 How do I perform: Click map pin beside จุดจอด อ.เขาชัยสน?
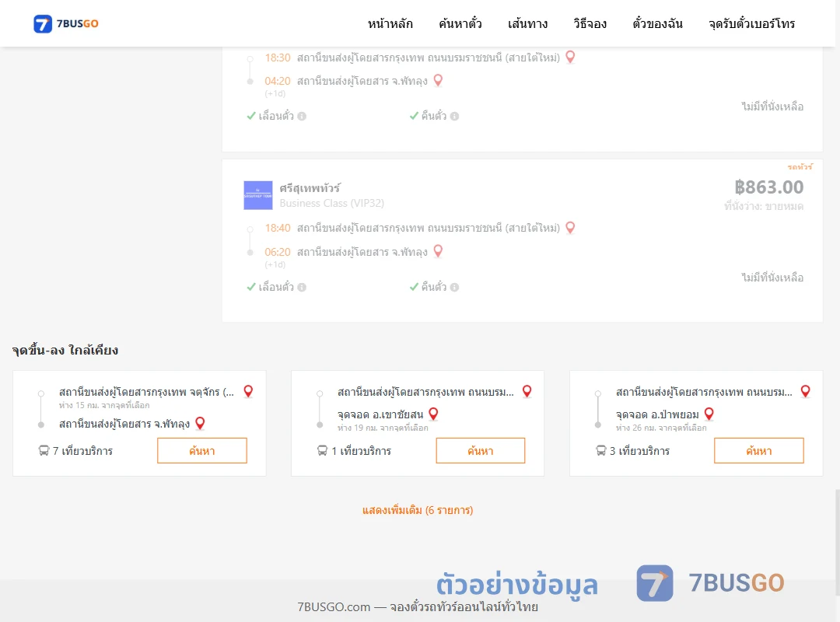(x=434, y=414)
